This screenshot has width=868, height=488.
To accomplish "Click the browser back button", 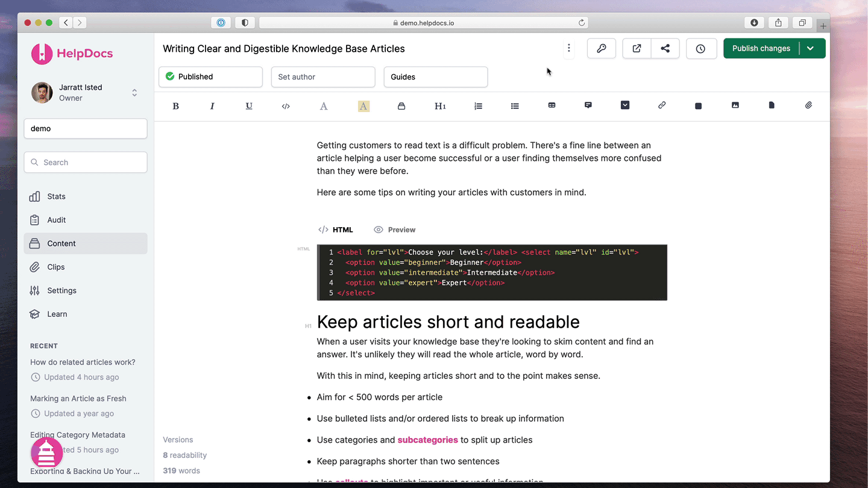I will (x=66, y=23).
